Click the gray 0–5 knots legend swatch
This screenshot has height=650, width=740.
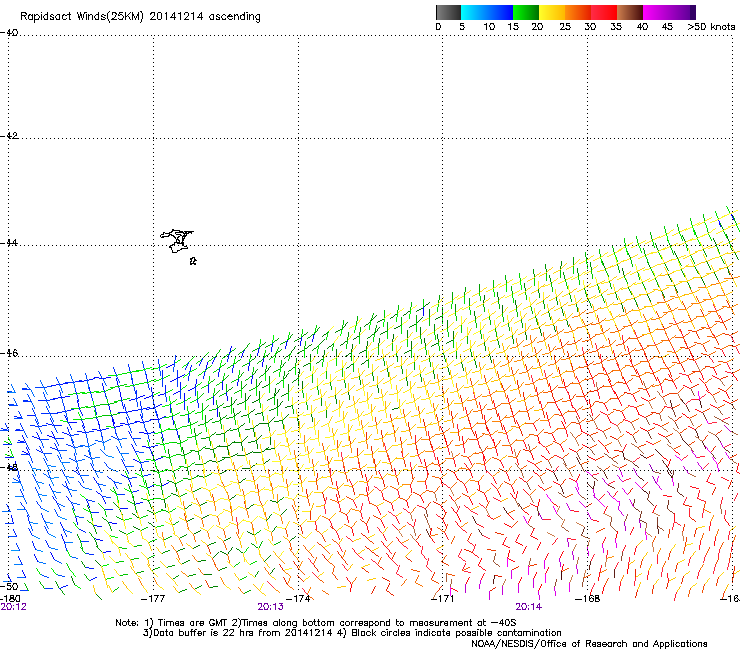click(x=448, y=12)
